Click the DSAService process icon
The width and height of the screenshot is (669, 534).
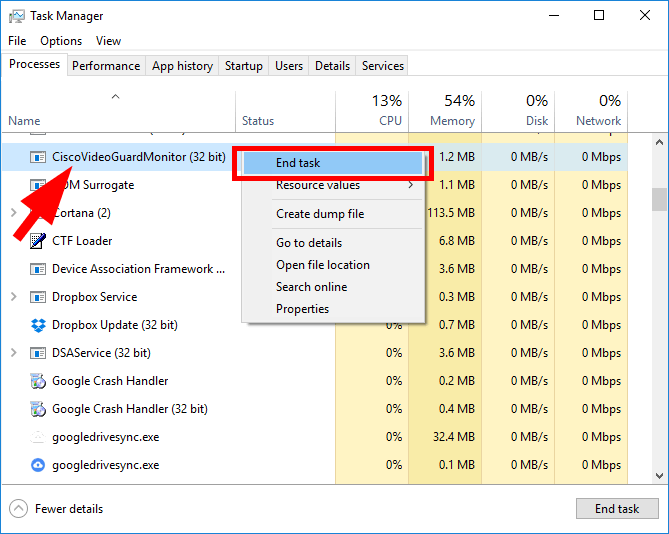pyautogui.click(x=38, y=353)
